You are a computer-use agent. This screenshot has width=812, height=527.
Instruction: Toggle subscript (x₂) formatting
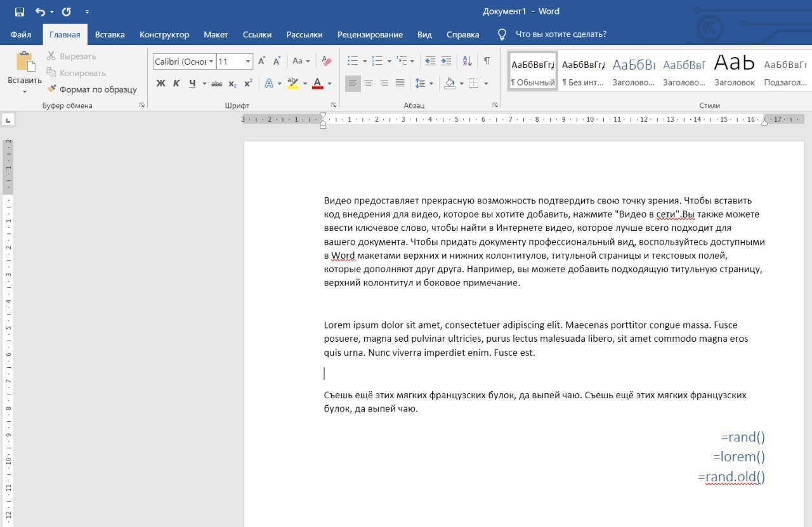(x=233, y=84)
